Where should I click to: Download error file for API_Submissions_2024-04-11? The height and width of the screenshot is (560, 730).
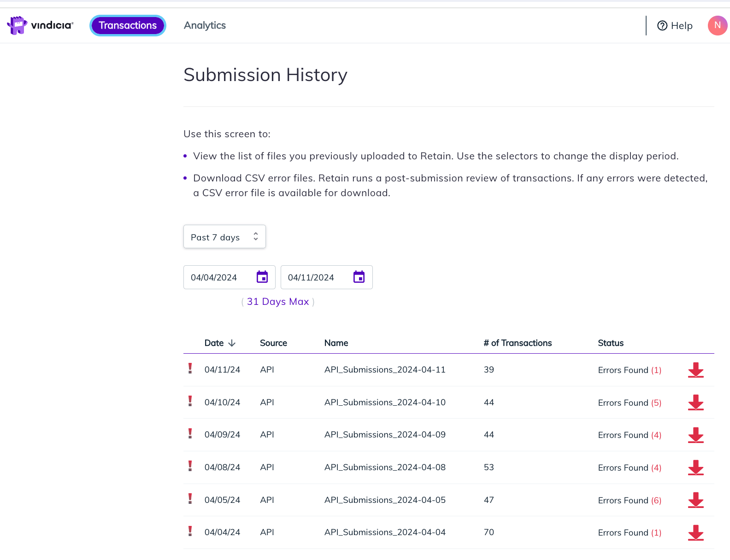coord(696,370)
